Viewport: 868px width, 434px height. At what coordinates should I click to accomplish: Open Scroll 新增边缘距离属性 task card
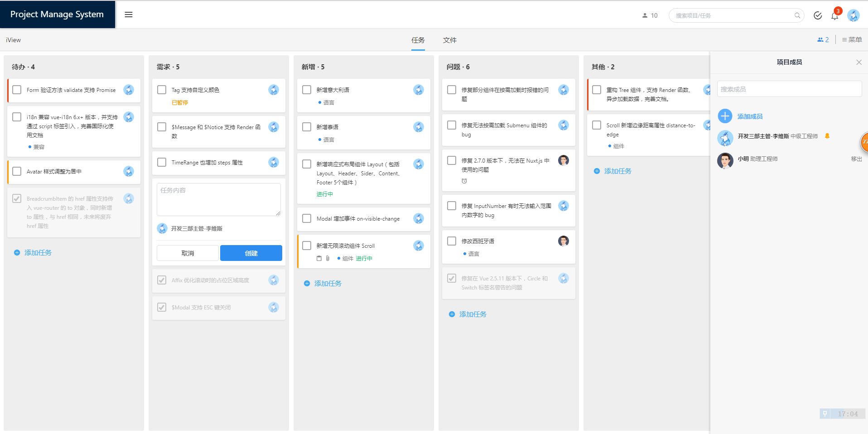pos(649,135)
